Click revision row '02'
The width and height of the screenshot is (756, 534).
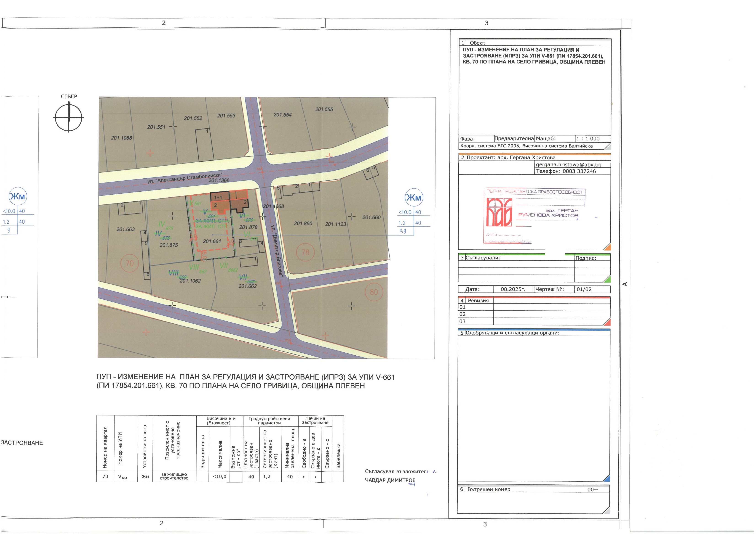point(534,314)
